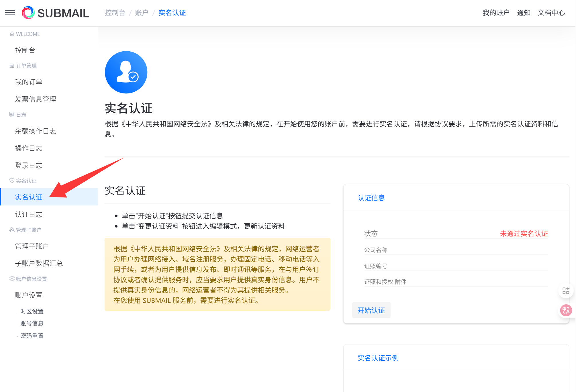Select 我的订单 in the sidebar
The height and width of the screenshot is (392, 576).
(29, 82)
